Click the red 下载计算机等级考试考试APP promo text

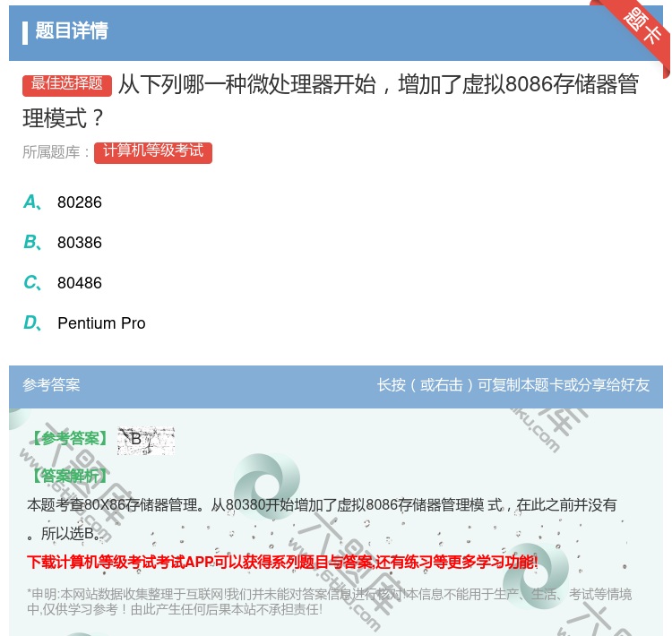coord(282,562)
